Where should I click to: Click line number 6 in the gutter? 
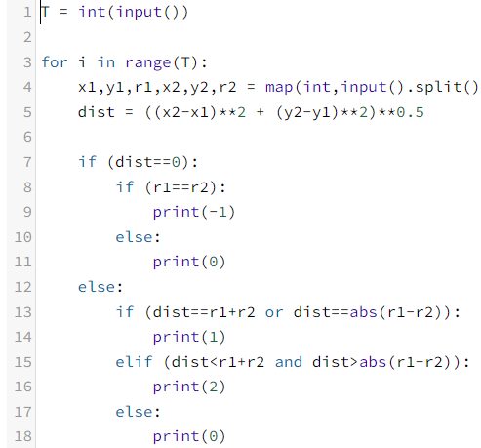click(27, 137)
